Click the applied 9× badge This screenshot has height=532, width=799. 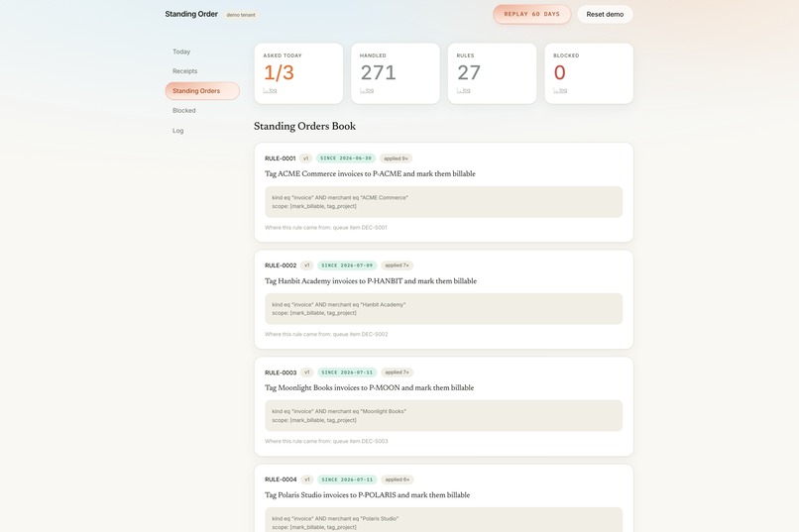(396, 159)
